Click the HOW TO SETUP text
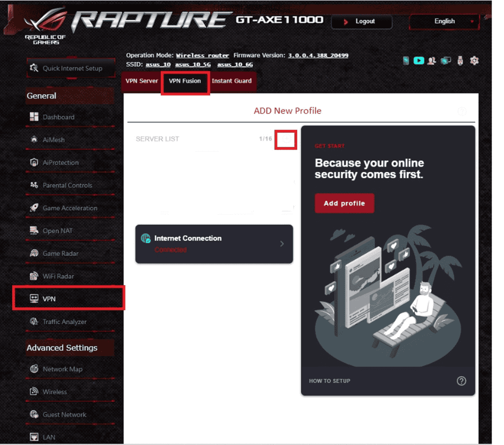The image size is (504, 445). [x=329, y=381]
